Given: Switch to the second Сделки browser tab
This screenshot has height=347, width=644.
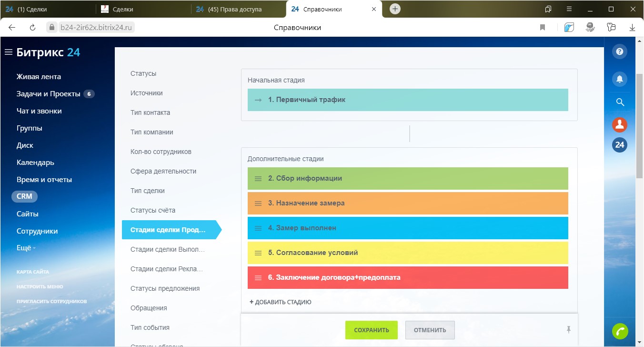Looking at the screenshot, I should [143, 9].
